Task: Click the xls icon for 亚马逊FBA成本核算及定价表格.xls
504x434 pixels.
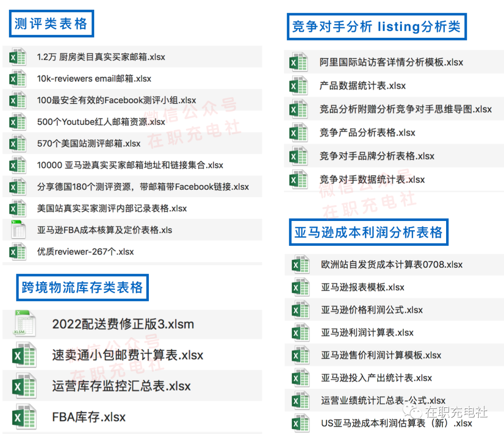Action: (x=18, y=230)
